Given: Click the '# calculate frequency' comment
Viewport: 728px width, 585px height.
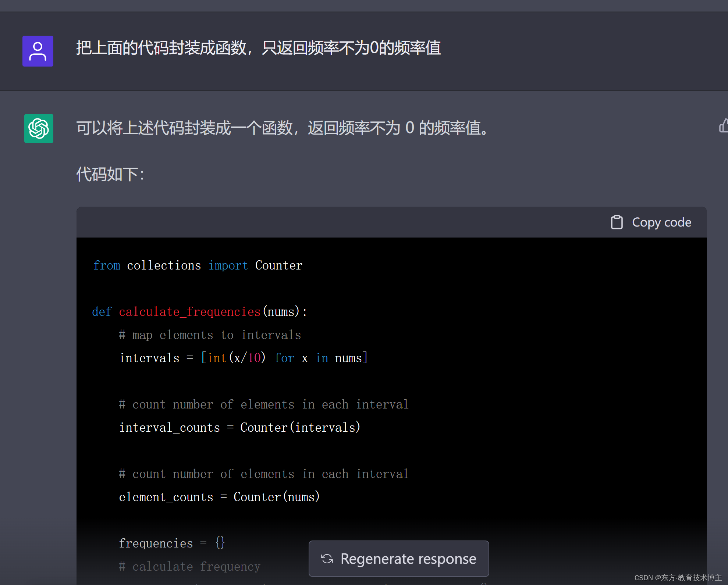Looking at the screenshot, I should [x=189, y=566].
